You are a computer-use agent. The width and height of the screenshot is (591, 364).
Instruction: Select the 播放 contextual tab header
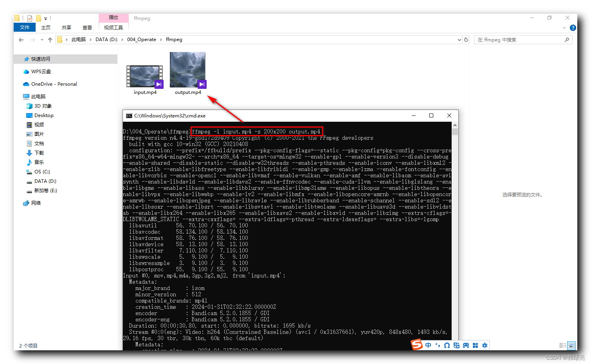pos(114,18)
